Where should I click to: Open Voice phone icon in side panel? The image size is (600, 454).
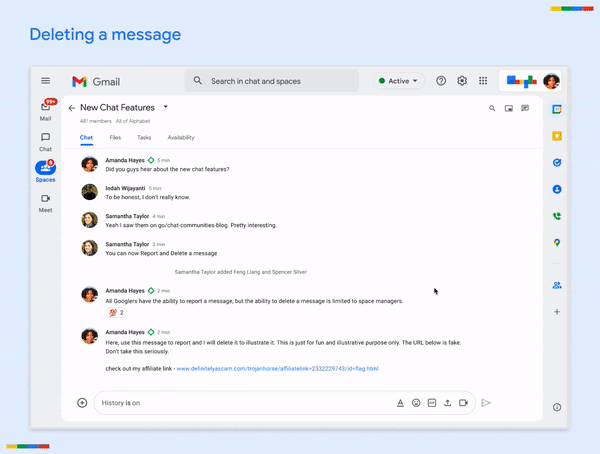[557, 216]
